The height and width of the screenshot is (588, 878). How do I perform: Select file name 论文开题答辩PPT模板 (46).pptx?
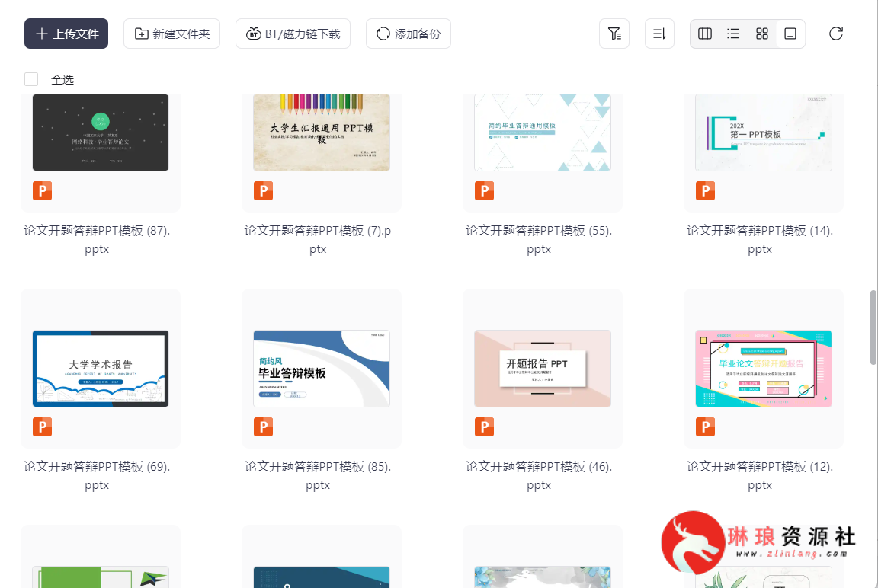(x=539, y=475)
